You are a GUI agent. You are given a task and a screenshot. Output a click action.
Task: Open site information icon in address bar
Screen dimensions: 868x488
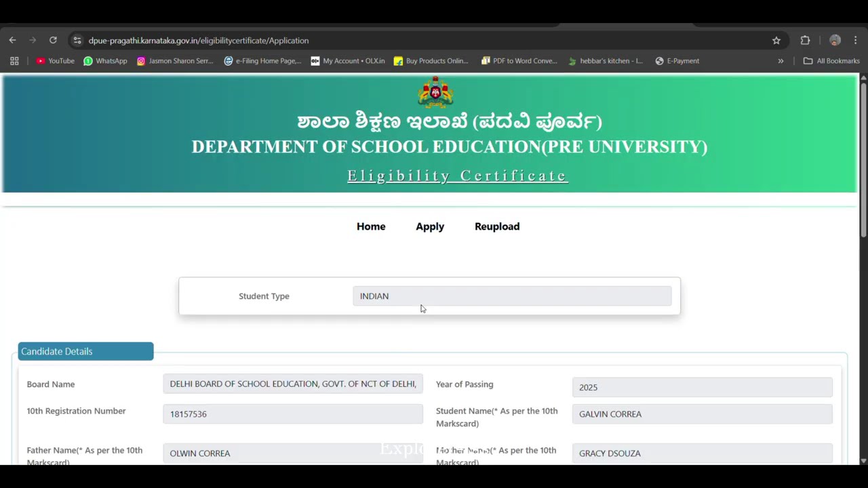click(77, 41)
